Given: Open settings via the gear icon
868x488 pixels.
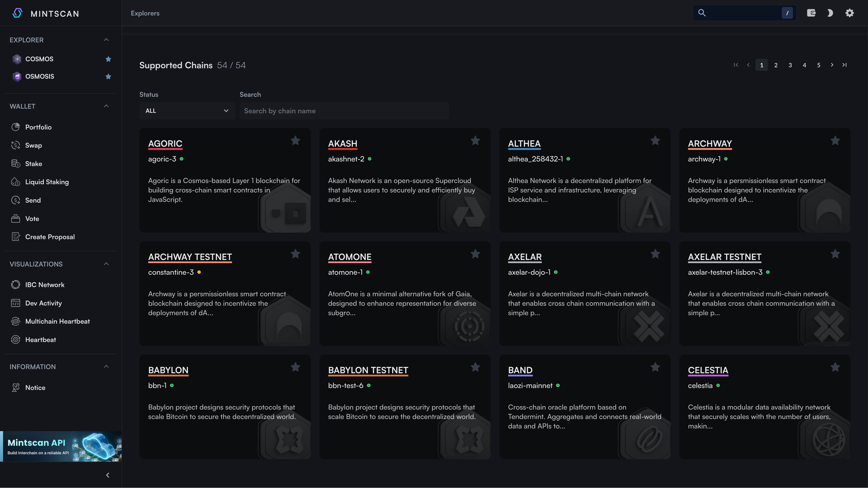Looking at the screenshot, I should (x=849, y=13).
